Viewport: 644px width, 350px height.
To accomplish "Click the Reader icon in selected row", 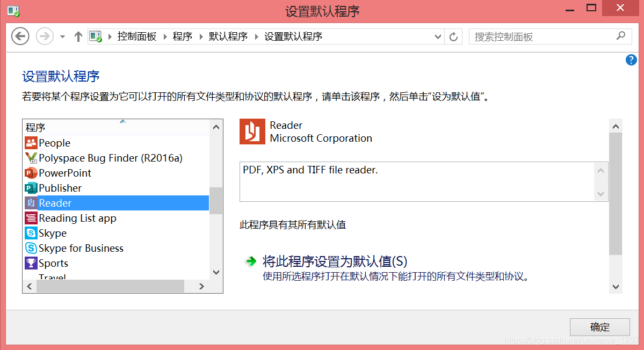I will pos(31,203).
